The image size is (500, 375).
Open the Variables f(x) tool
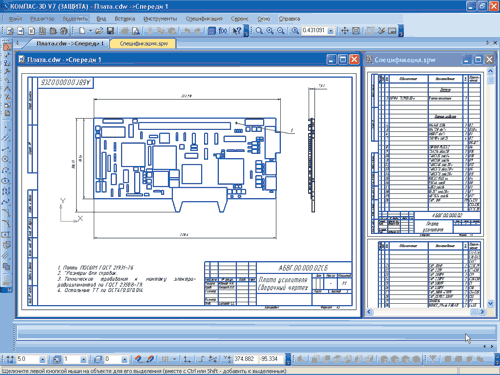point(223,31)
